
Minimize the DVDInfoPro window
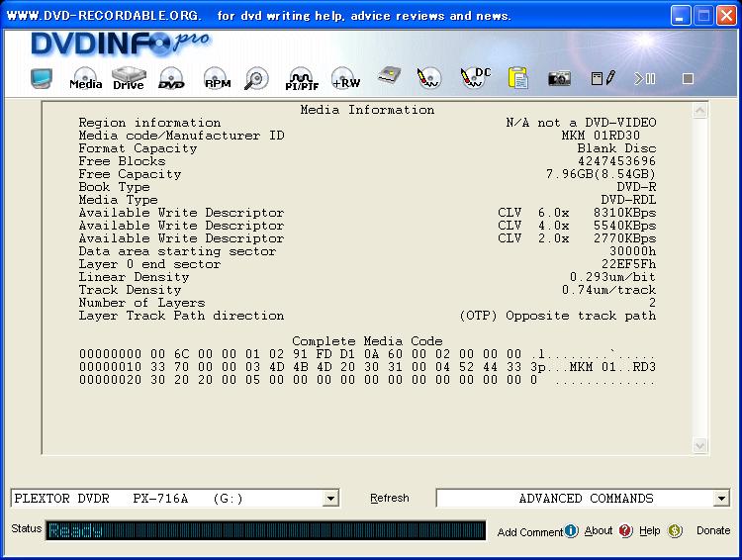tap(681, 16)
